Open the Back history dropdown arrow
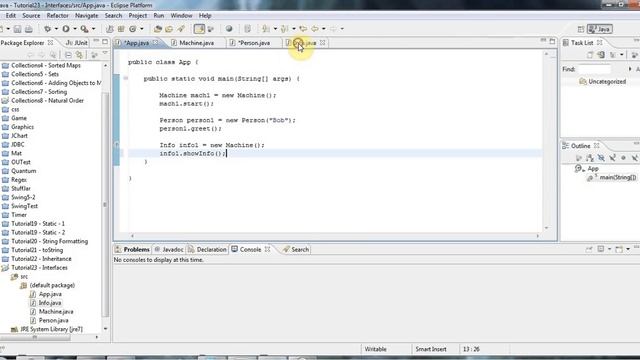This screenshot has height=360, width=640. pos(324,29)
